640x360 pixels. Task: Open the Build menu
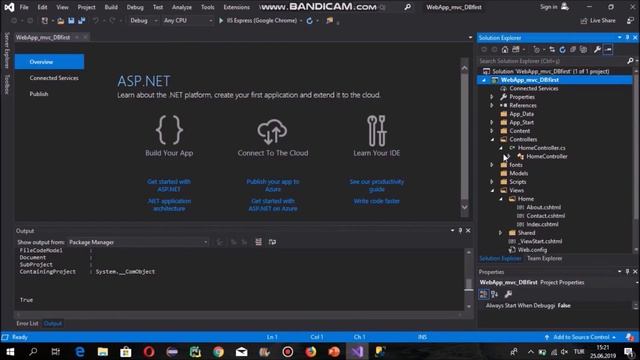(x=111, y=7)
